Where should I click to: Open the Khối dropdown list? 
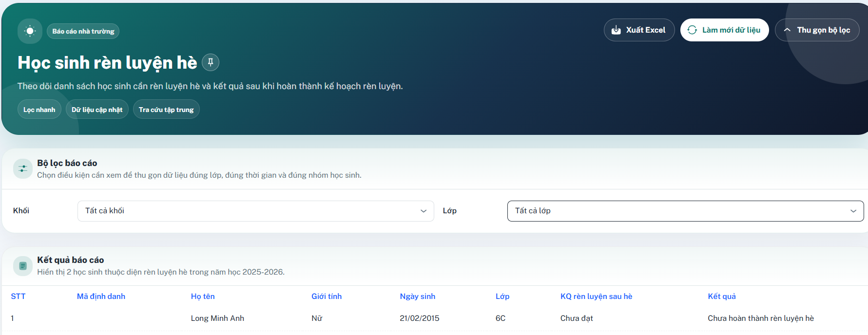[255, 211]
